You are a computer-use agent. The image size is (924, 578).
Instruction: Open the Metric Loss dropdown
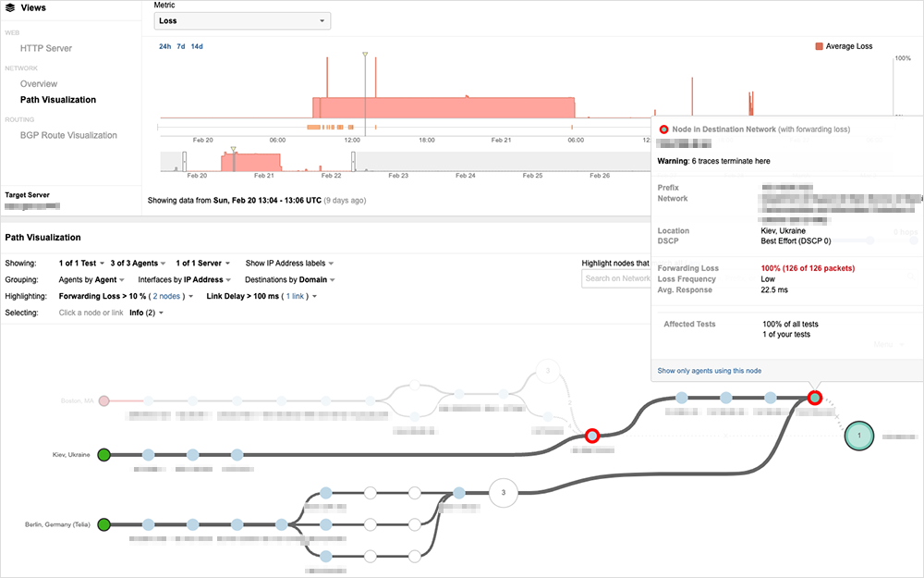click(242, 20)
